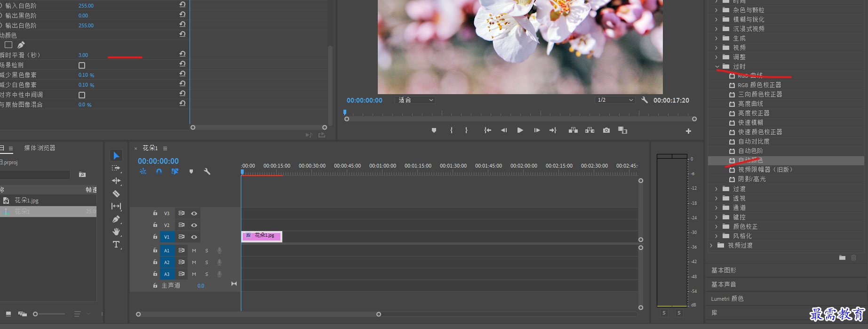Screen dimensions: 868x329
Task: Add a marker in the timeline header
Action: point(191,171)
